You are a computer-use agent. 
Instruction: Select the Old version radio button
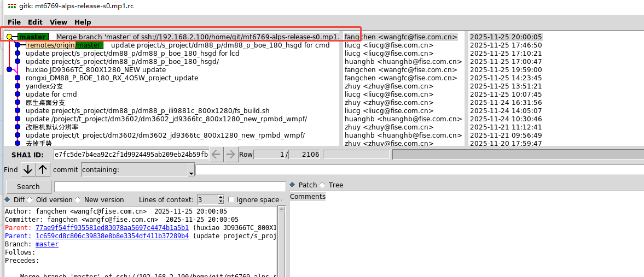[x=30, y=200]
